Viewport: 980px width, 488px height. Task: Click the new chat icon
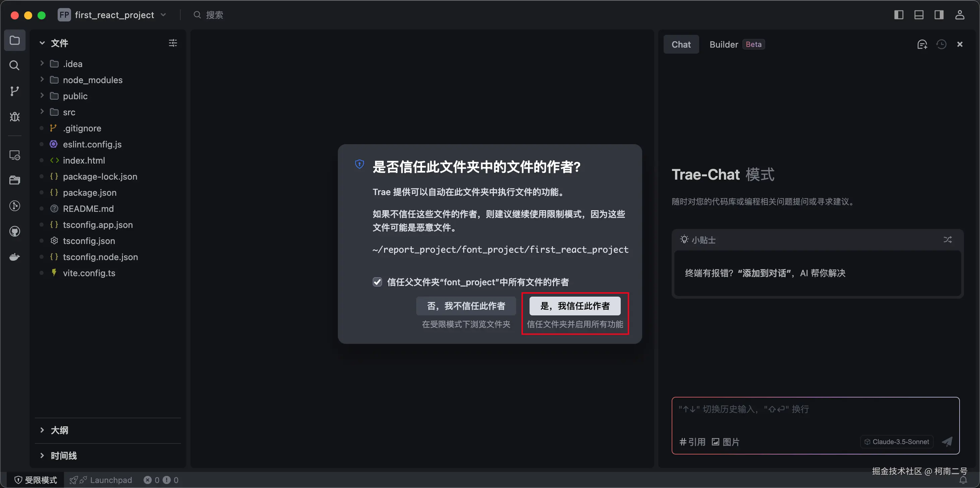coord(922,45)
